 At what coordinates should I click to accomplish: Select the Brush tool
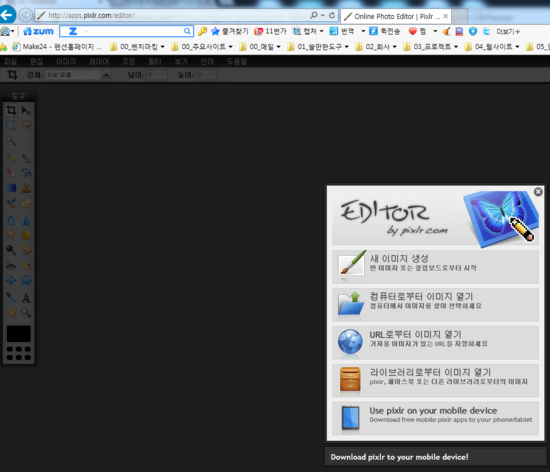pyautogui.click(x=26, y=158)
